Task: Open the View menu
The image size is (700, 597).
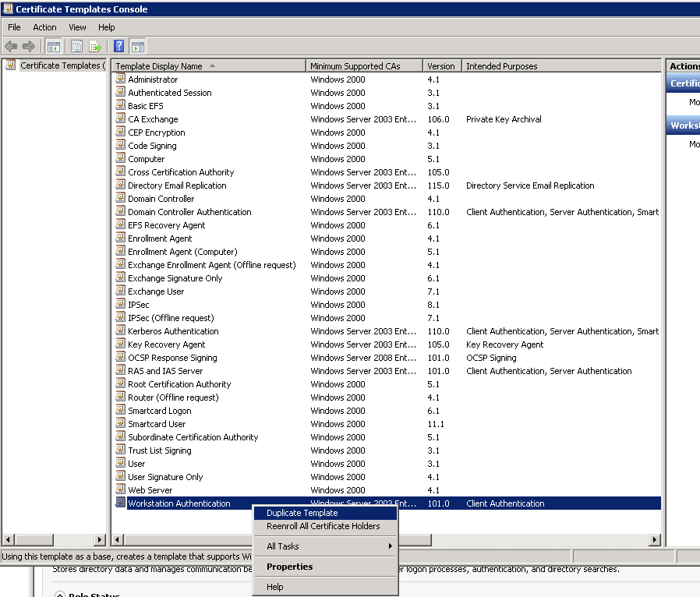Action: 77,27
